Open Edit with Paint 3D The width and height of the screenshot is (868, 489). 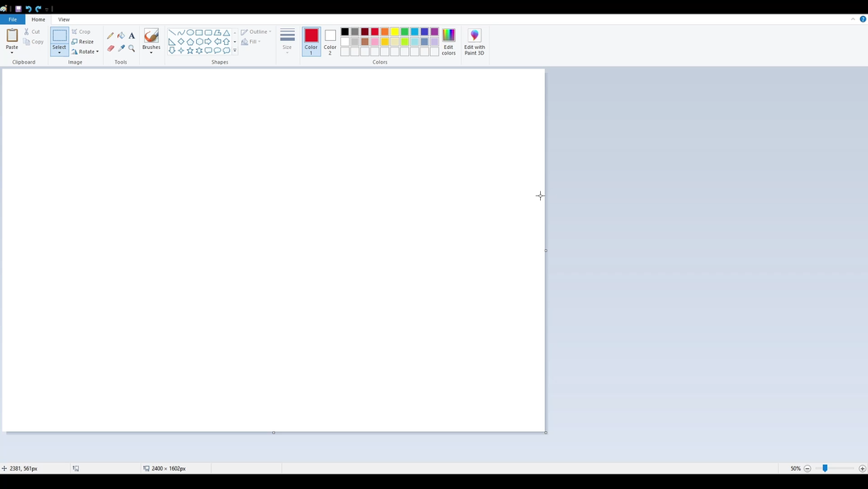474,42
